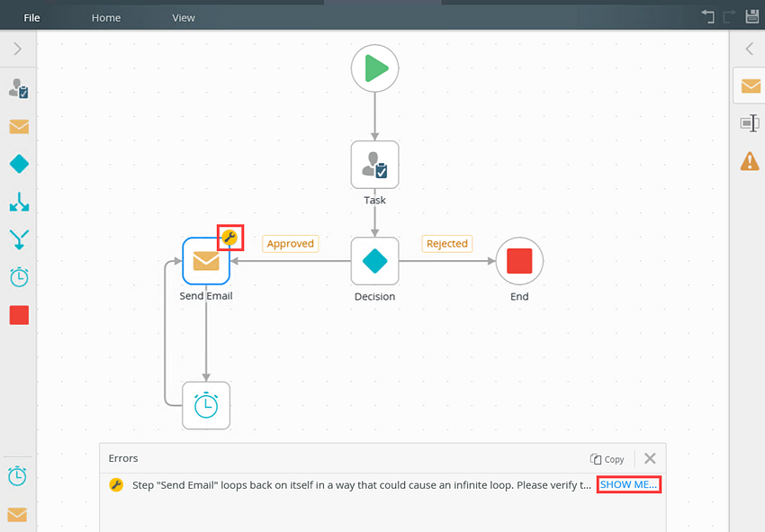Click the Errors panel title
This screenshot has width=765, height=532.
coord(123,458)
